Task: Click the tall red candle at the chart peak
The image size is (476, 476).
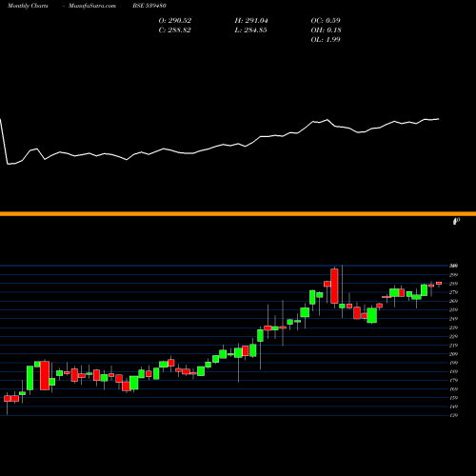Action: (334, 287)
